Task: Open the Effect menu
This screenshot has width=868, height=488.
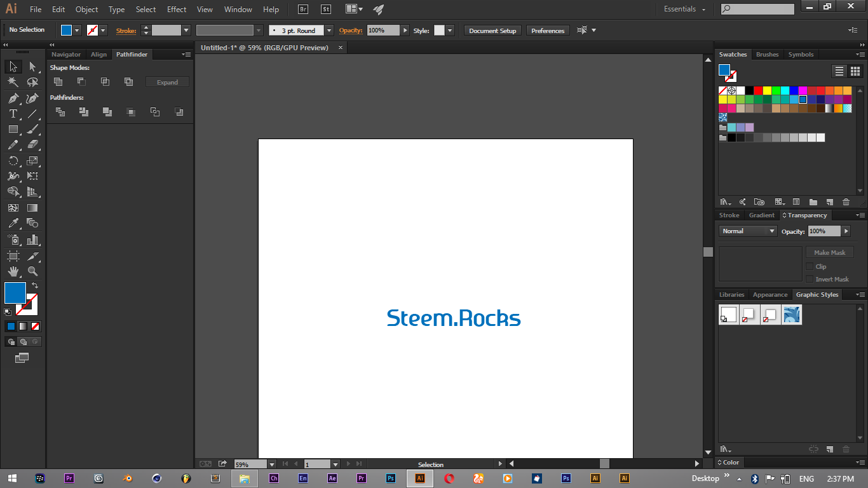Action: 177,10
